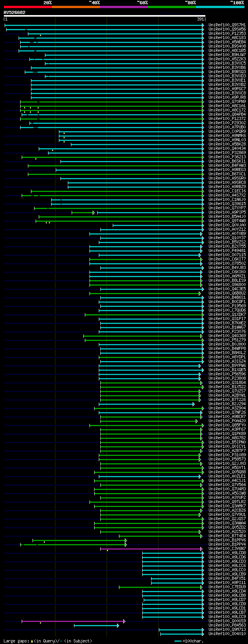This screenshot has height=644, width=248.
Task: Select label UniRef100_P51279
Action: click(227, 340)
